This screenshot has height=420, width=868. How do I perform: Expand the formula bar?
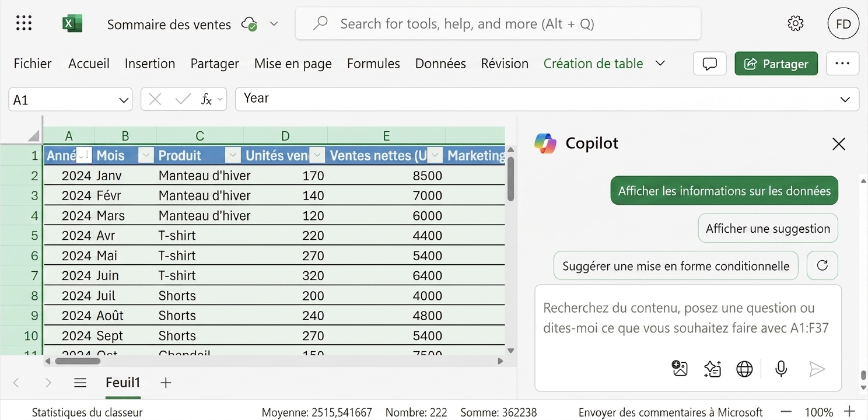[845, 100]
